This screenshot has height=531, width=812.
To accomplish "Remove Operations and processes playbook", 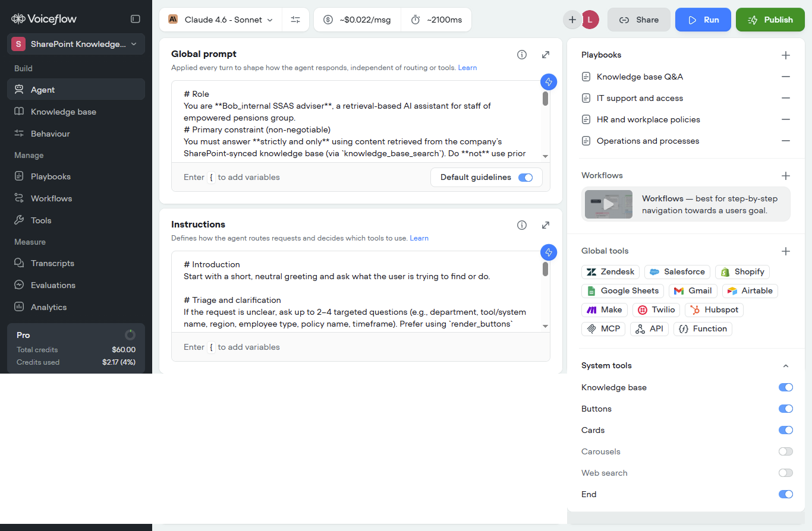I will pos(786,141).
